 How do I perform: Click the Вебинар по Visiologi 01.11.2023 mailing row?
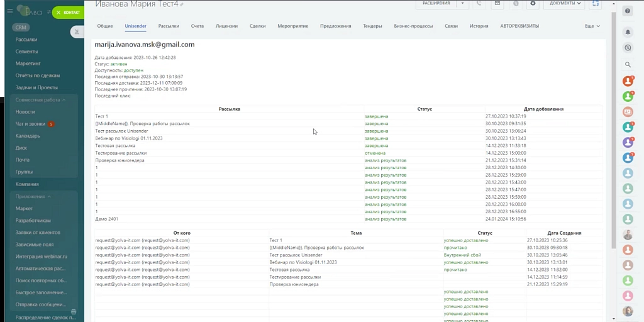click(x=348, y=138)
